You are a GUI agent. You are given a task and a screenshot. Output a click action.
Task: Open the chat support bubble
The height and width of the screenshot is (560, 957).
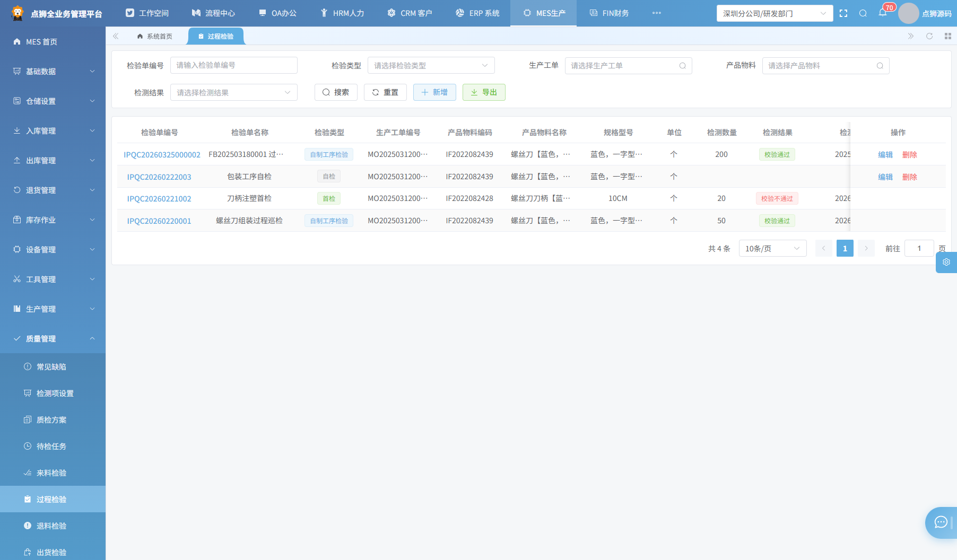[x=941, y=522]
